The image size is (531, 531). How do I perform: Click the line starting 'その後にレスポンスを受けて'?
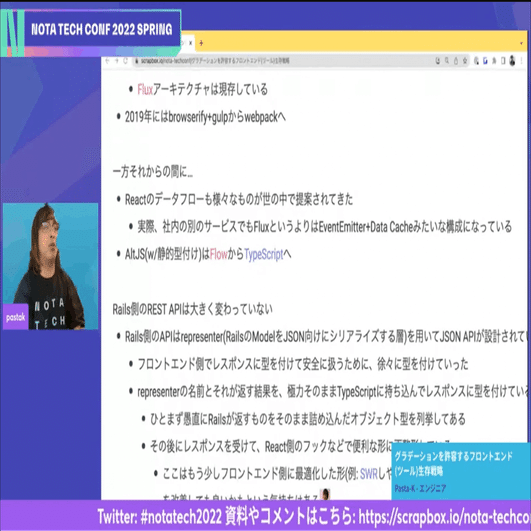click(271, 446)
